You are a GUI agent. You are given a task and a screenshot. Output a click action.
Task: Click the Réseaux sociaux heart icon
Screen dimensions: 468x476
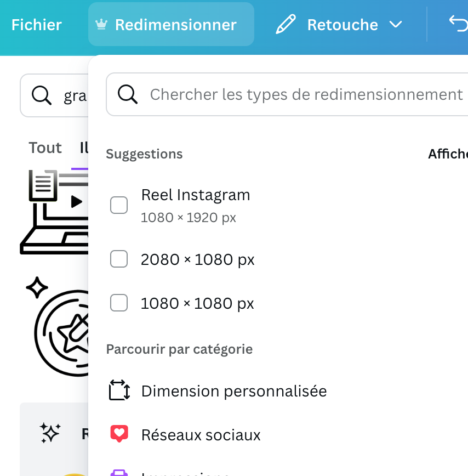point(119,434)
